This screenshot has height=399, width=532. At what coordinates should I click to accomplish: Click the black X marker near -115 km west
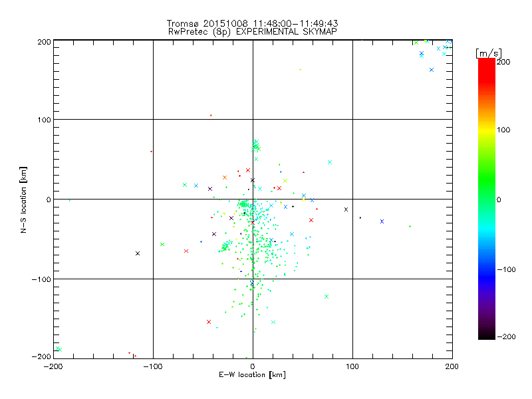click(x=138, y=253)
